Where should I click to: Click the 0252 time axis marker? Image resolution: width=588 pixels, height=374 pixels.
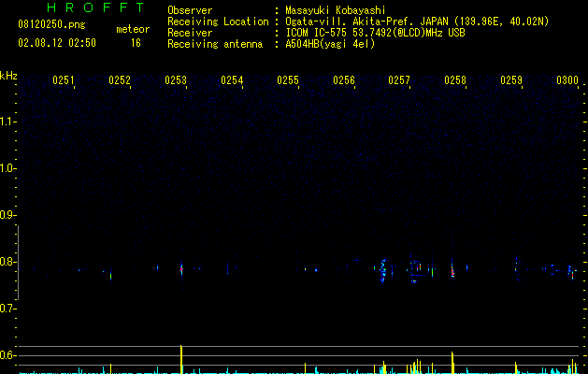pyautogui.click(x=120, y=80)
